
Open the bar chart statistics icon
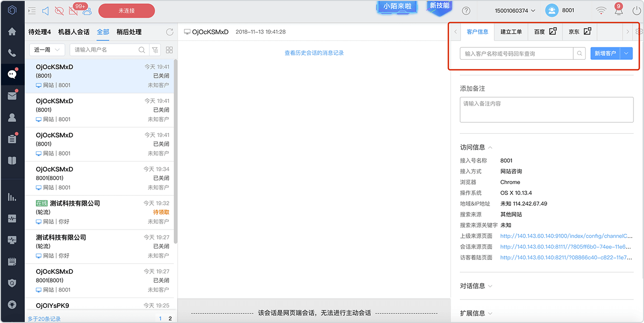(12, 197)
